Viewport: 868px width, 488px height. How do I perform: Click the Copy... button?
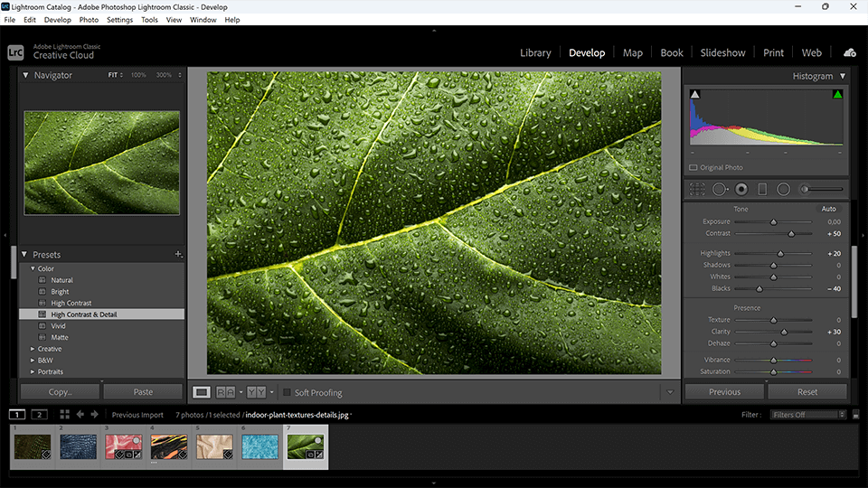61,391
